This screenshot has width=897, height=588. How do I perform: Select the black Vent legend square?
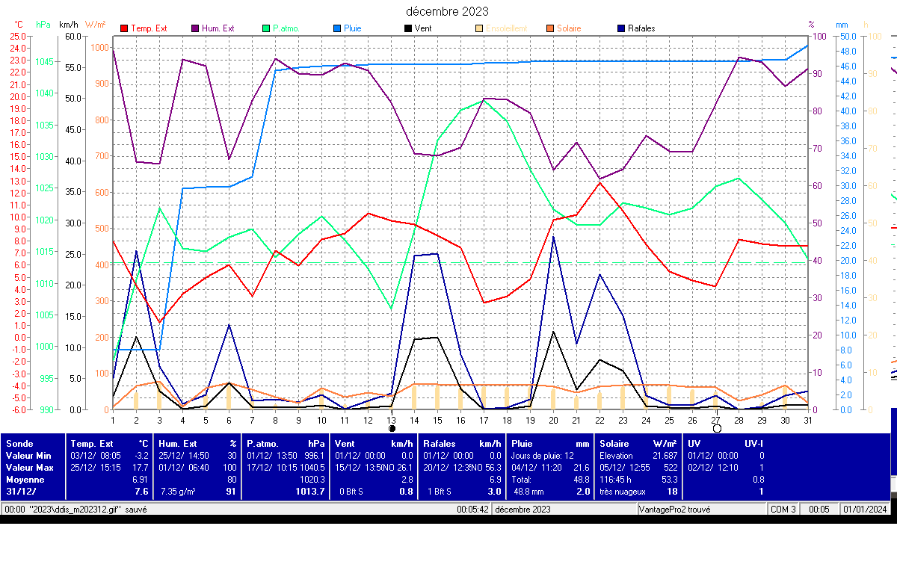pyautogui.click(x=407, y=28)
